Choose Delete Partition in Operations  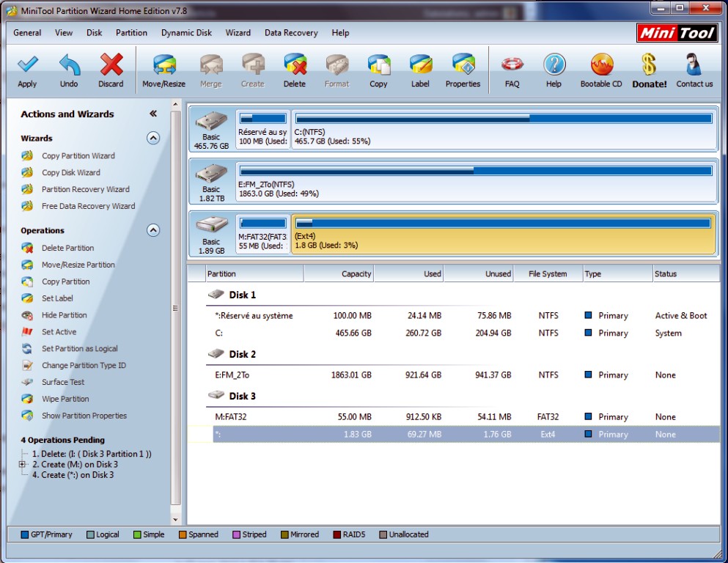(67, 248)
